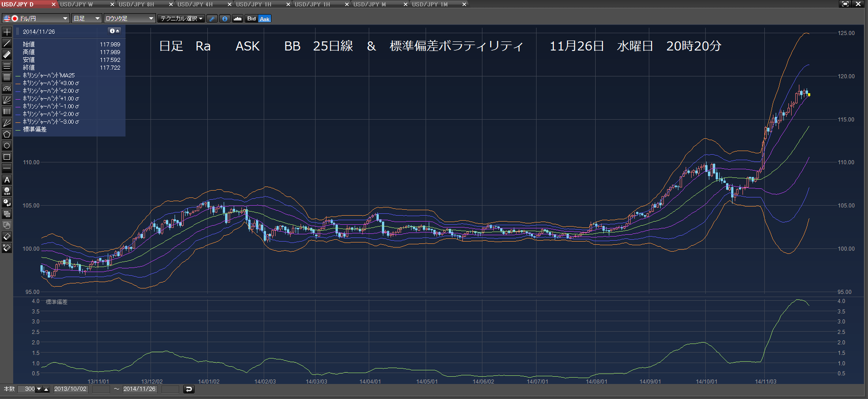Image resolution: width=868 pixels, height=399 pixels.
Task: Increase the bar count with up arrow
Action: point(46,389)
